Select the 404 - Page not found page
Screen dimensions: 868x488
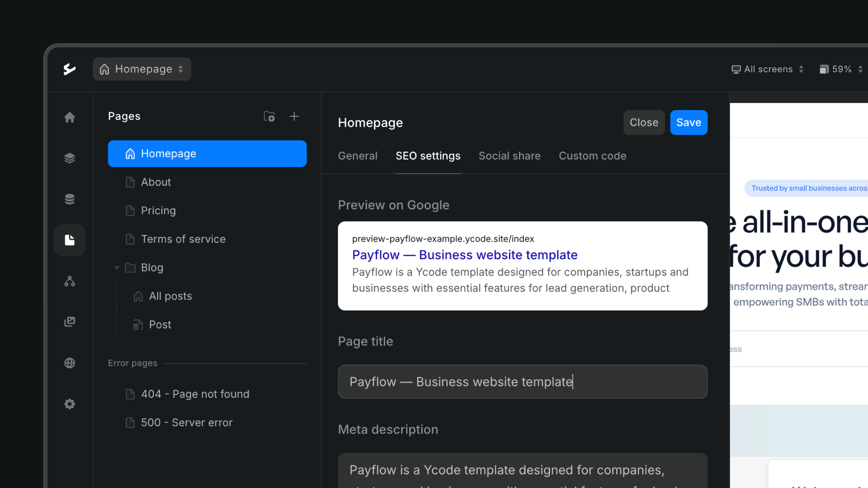[207, 394]
